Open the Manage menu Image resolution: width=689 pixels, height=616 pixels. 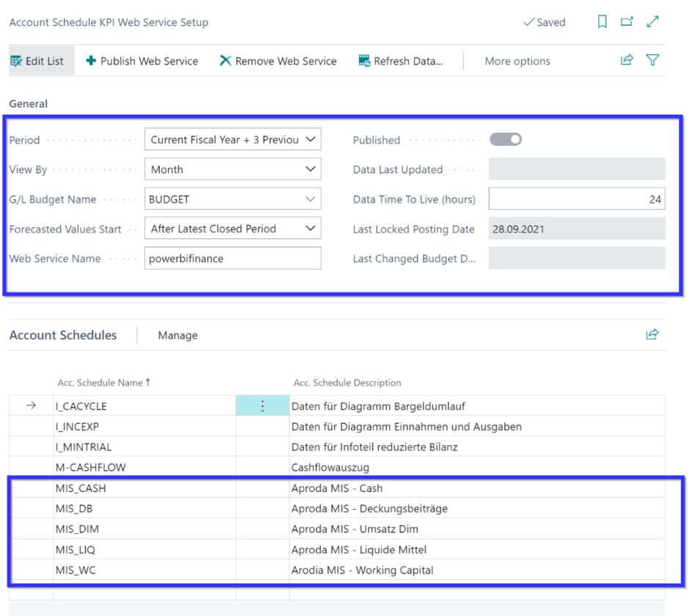[x=177, y=335]
